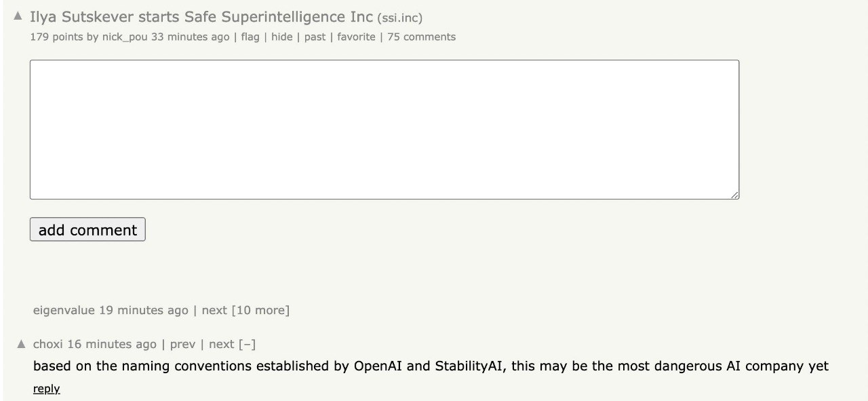Jump to next comment after eigenvalue

(214, 310)
